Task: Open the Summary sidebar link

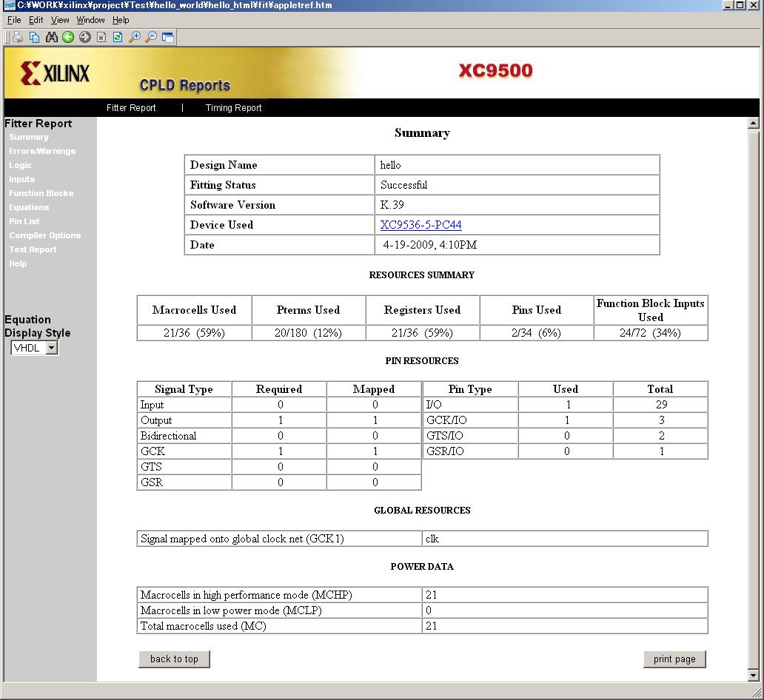Action: tap(29, 137)
